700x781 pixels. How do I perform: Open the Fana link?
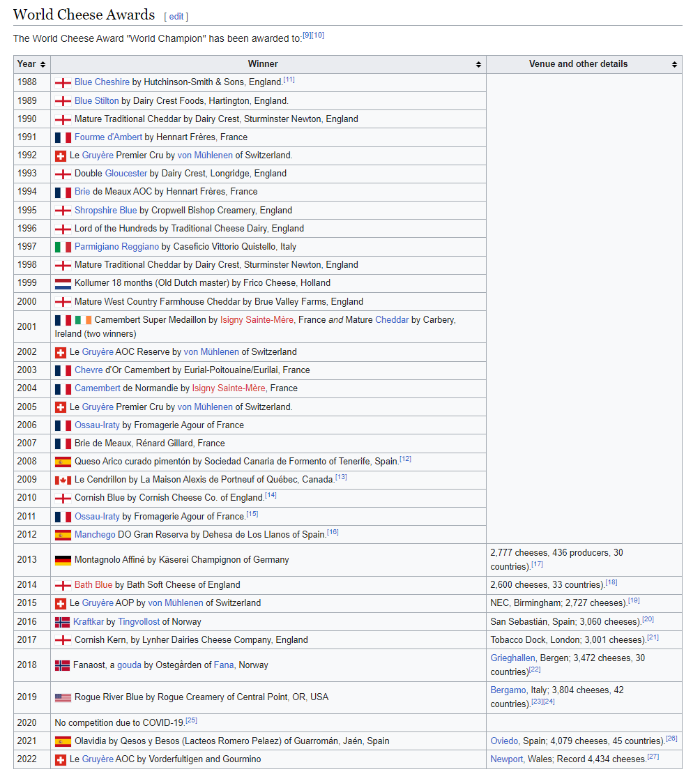pos(224,665)
